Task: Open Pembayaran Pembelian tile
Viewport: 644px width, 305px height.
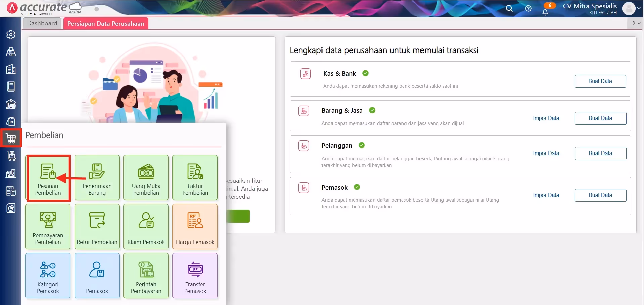Action: pyautogui.click(x=48, y=227)
